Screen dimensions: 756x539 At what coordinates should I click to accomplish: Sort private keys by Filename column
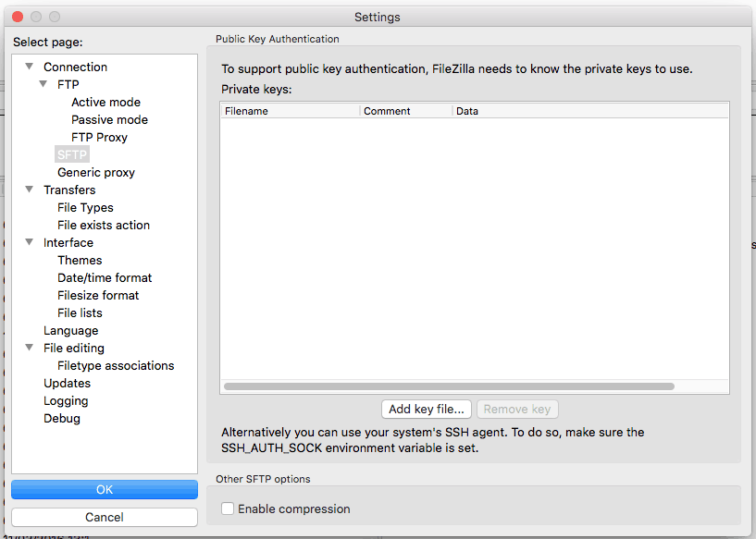coord(291,111)
